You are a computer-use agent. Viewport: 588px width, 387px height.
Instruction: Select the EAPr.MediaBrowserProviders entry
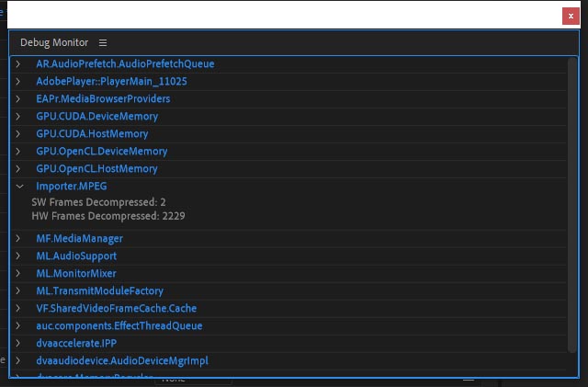[103, 98]
